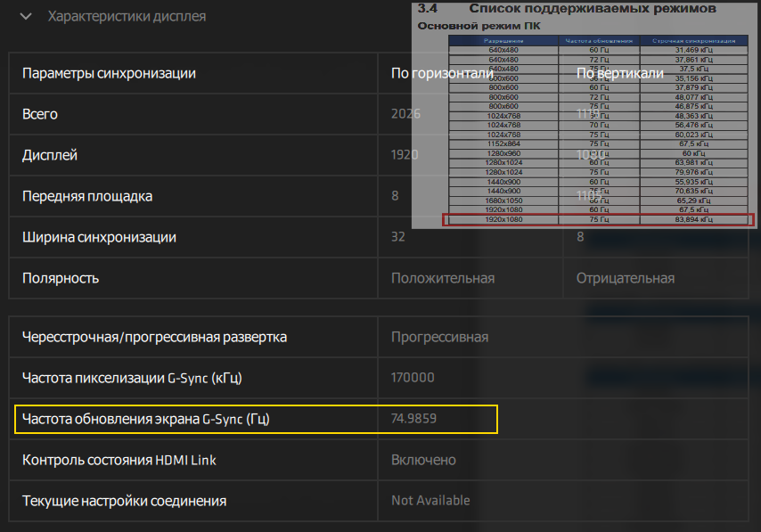The image size is (761, 532).
Task: Click the pixel clock value 170000
Action: (413, 377)
